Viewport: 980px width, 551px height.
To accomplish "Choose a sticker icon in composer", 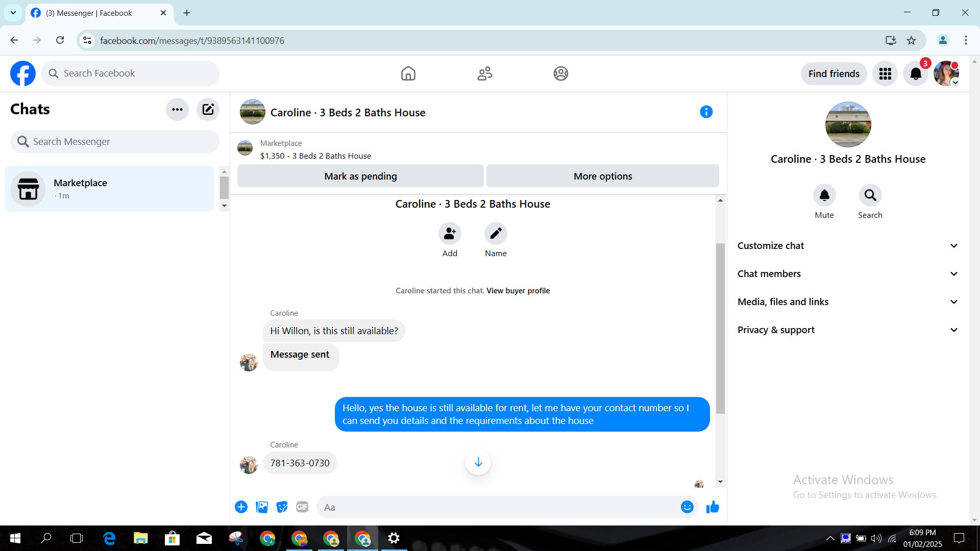I will pos(282,507).
